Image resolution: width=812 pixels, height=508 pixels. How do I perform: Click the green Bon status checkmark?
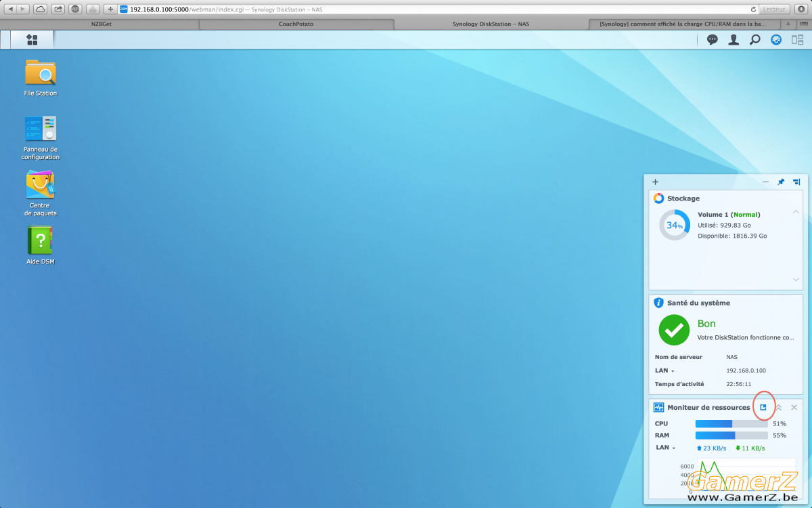click(x=674, y=330)
